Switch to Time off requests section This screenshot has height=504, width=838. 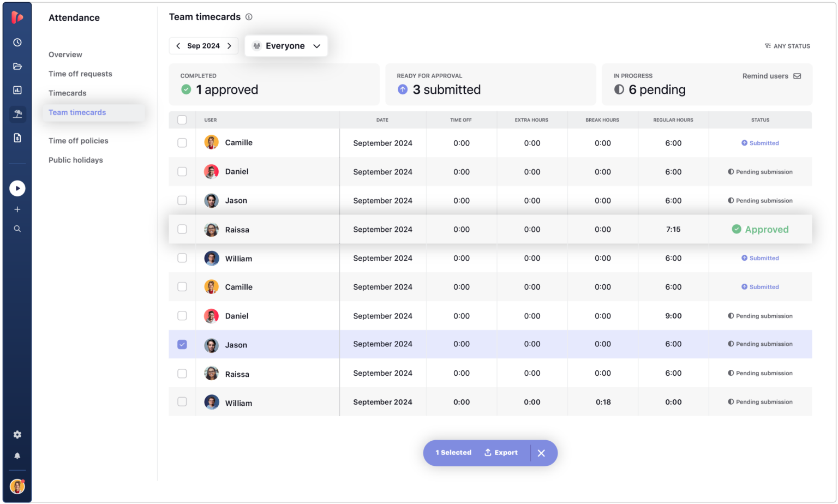click(x=80, y=74)
